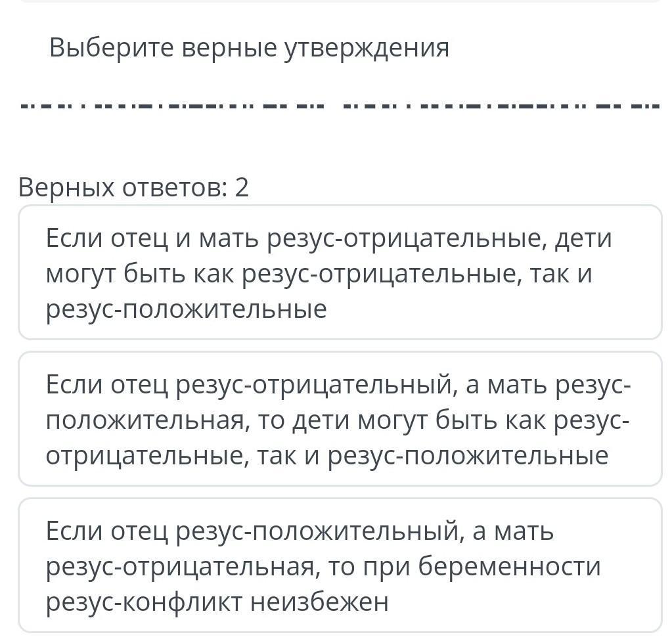Screen dimensions: 672x643
Task: Tap the text 'резус-конфликт неизбежен'
Action: click(x=217, y=601)
